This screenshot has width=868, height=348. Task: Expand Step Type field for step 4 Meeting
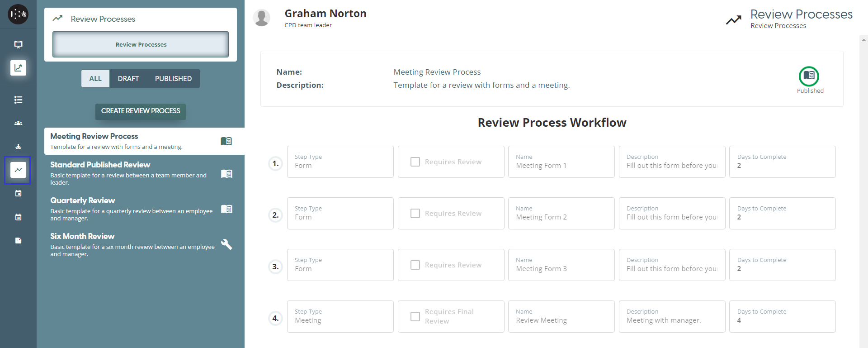click(340, 317)
